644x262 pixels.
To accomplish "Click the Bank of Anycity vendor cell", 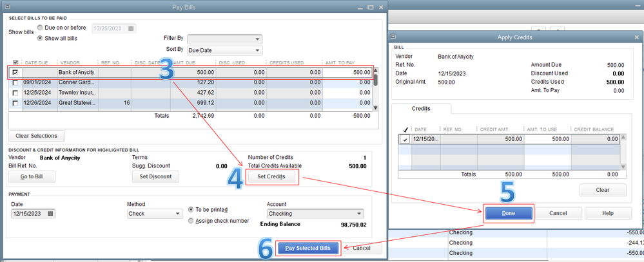I will click(x=77, y=73).
